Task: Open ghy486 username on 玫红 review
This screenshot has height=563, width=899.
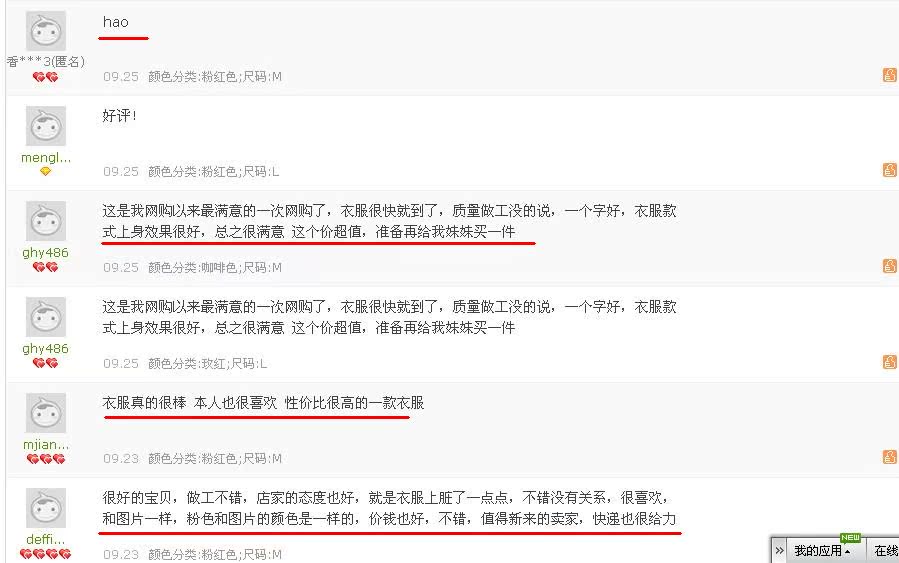Action: click(x=45, y=349)
